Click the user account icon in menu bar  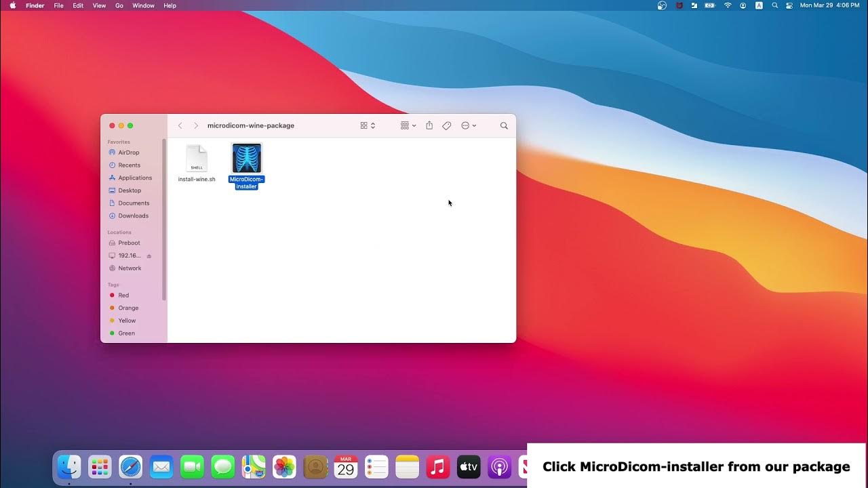[x=743, y=5]
